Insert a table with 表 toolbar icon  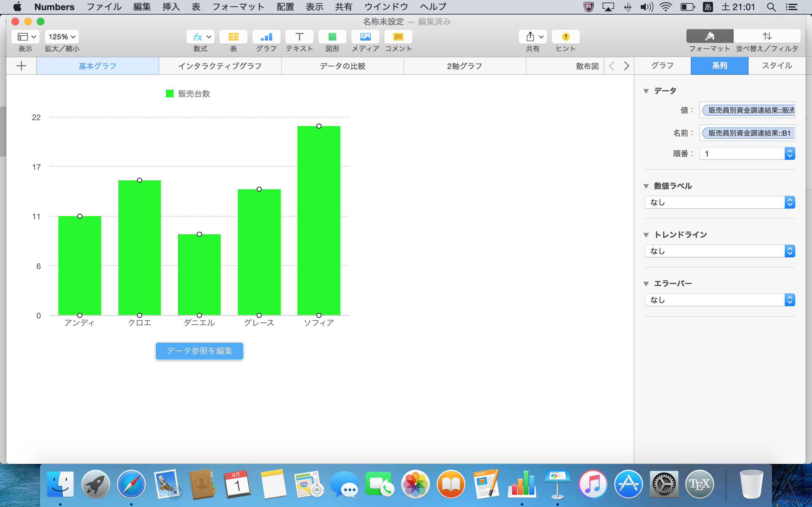point(233,36)
